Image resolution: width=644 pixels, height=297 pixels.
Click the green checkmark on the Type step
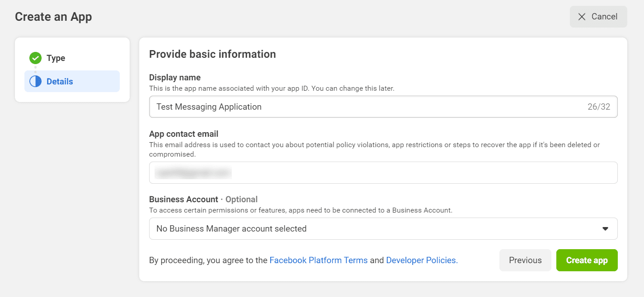(35, 58)
